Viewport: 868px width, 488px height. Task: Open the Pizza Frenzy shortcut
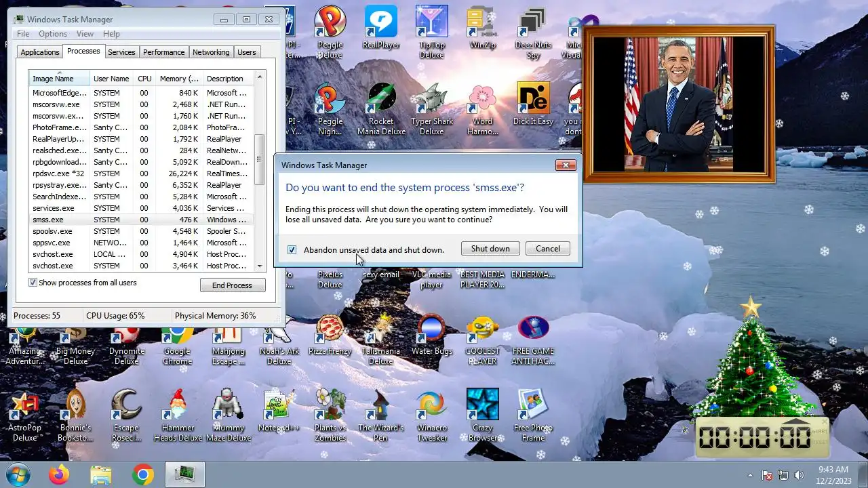pos(330,334)
